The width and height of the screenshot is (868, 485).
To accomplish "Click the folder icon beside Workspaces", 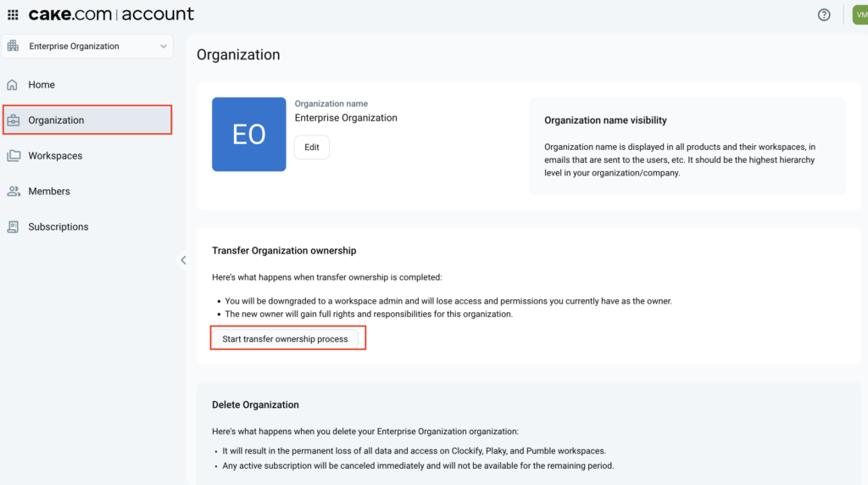I will point(13,156).
